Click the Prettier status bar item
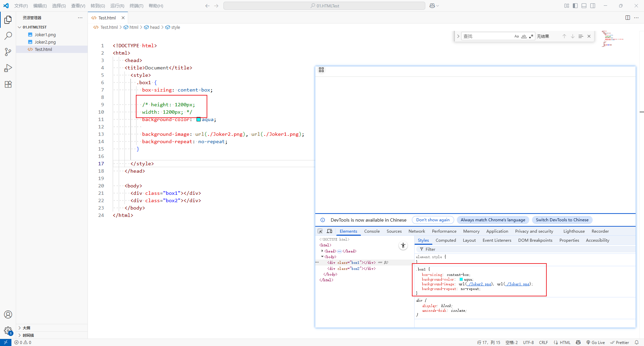 (620, 342)
